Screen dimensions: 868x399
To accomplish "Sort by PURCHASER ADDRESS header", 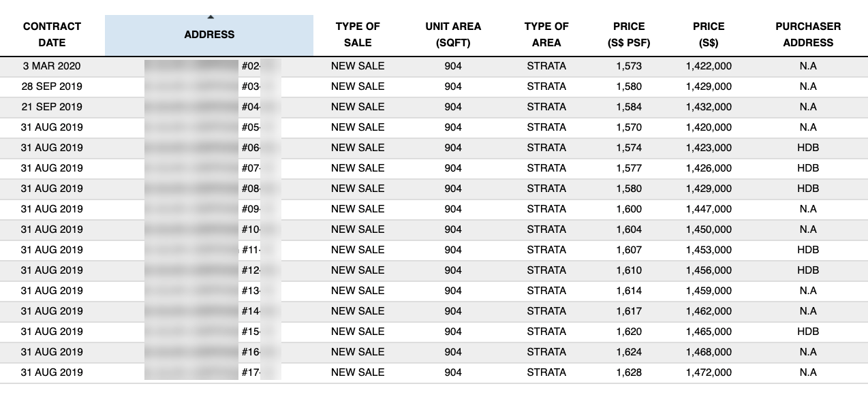I will [x=808, y=35].
